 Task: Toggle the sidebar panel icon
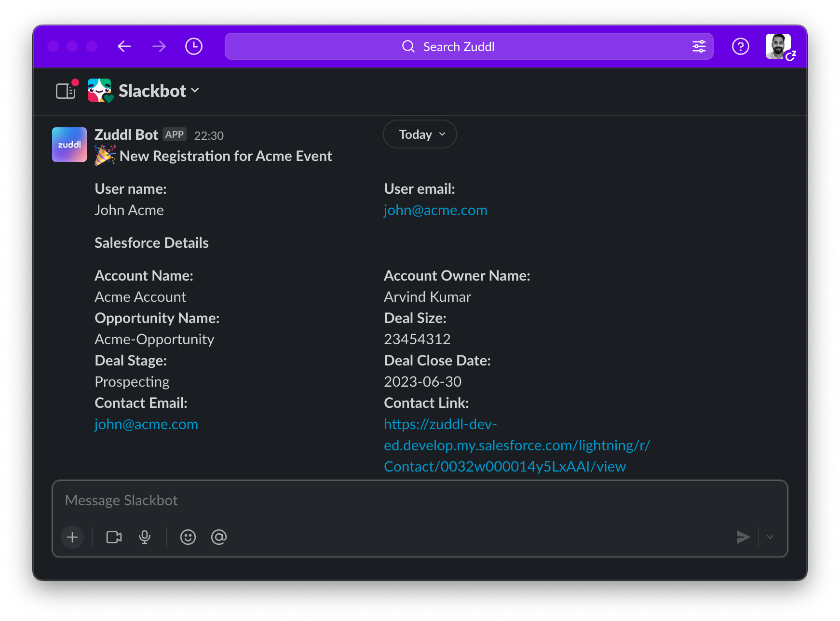coord(66,91)
